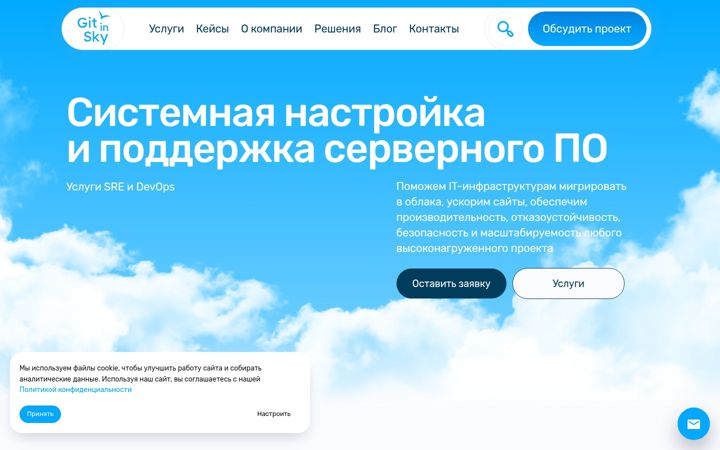The height and width of the screenshot is (450, 720).
Task: Go to Кейсы in navigation
Action: [212, 29]
